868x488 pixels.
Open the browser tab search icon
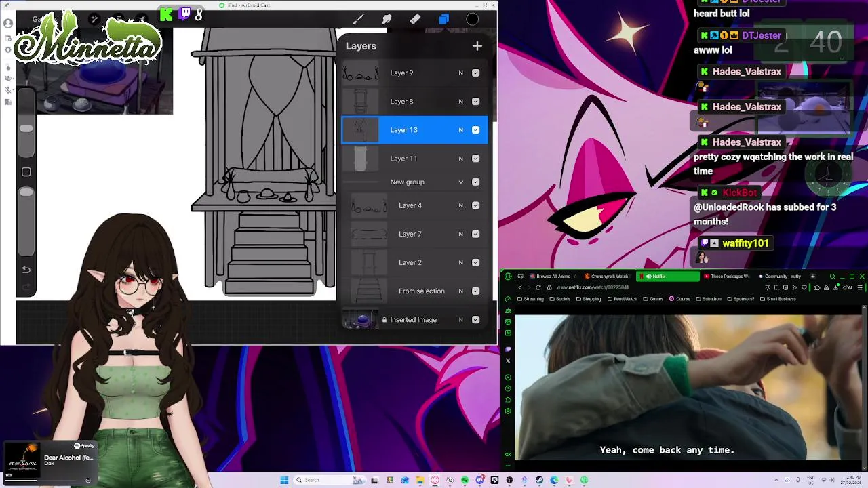pyautogui.click(x=833, y=276)
